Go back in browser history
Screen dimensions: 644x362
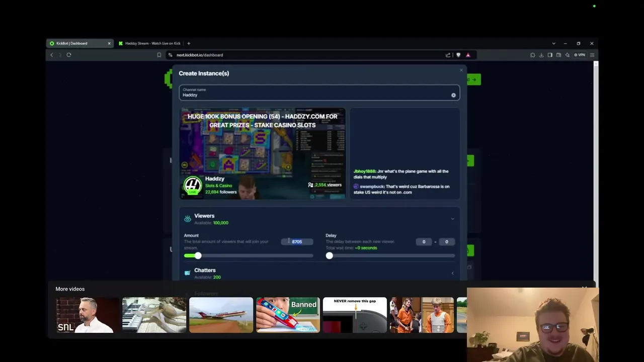tap(51, 55)
